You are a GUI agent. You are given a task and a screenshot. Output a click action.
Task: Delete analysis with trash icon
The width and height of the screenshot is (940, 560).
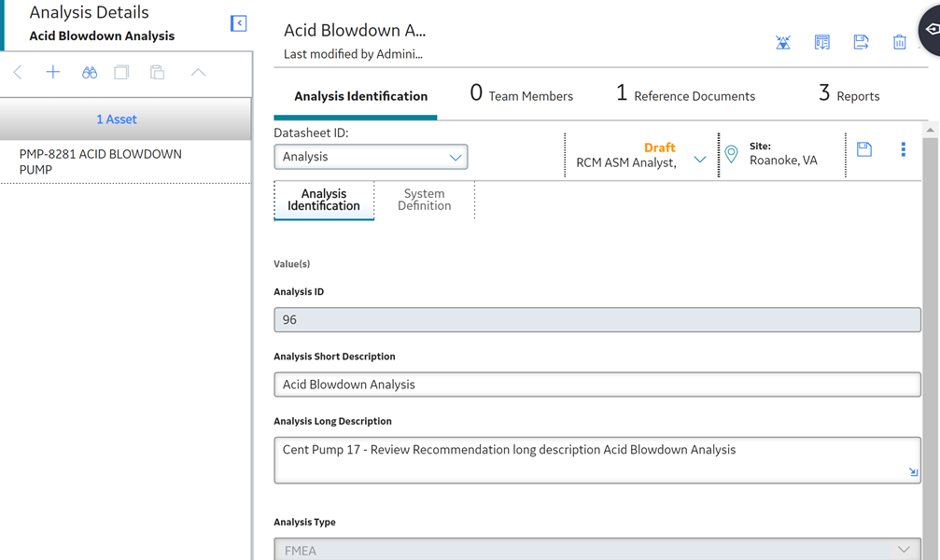pos(899,42)
